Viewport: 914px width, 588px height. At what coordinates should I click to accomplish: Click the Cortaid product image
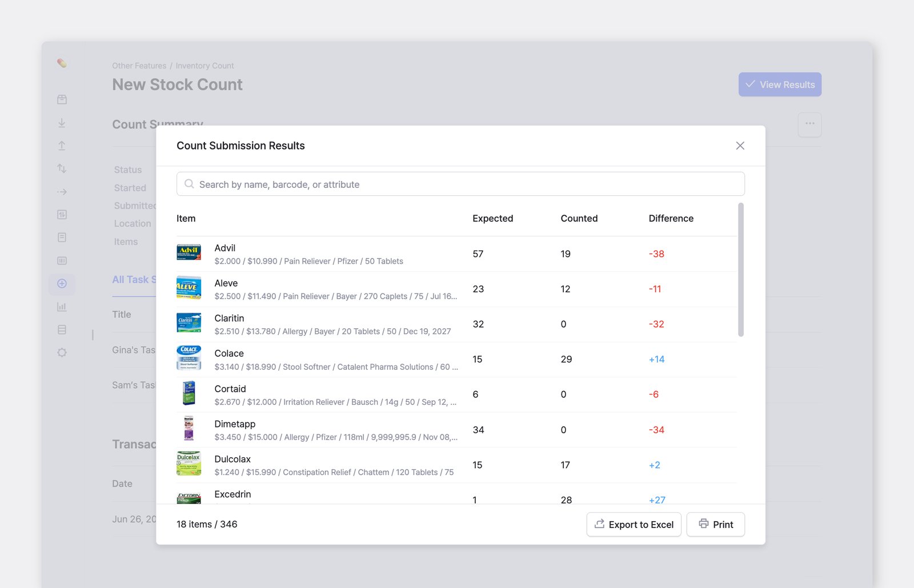[x=189, y=394]
